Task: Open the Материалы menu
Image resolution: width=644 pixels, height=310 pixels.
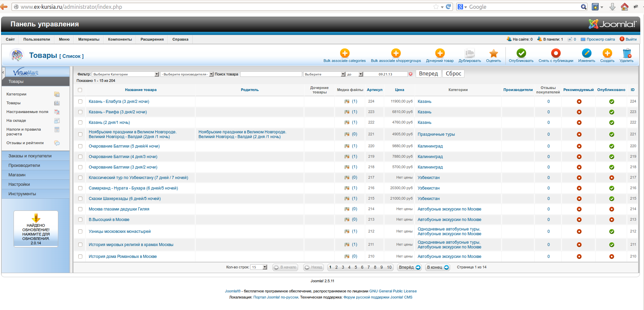Action: [89, 39]
